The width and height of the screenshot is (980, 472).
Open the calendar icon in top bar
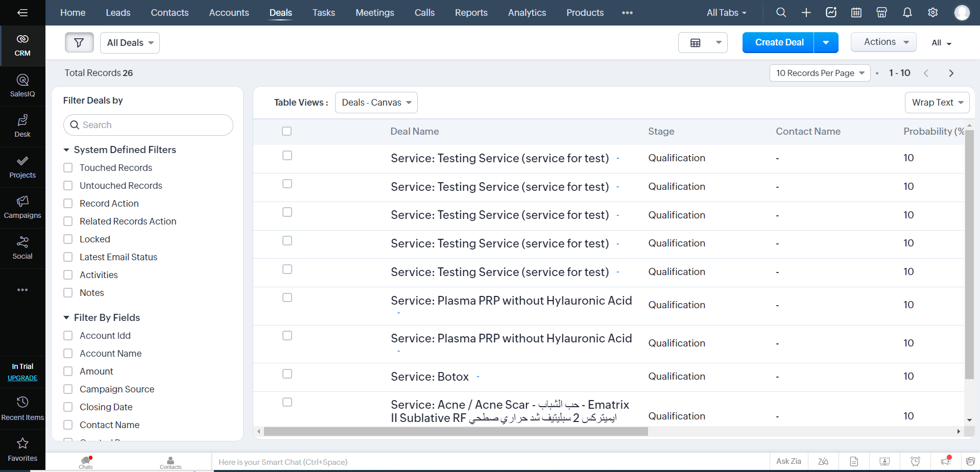(856, 13)
